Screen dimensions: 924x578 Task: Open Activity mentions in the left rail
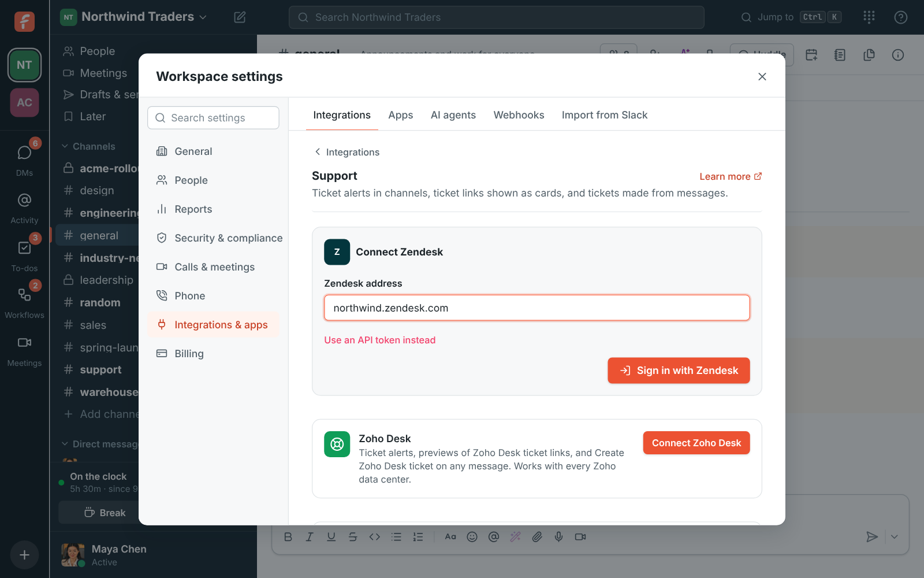point(24,207)
